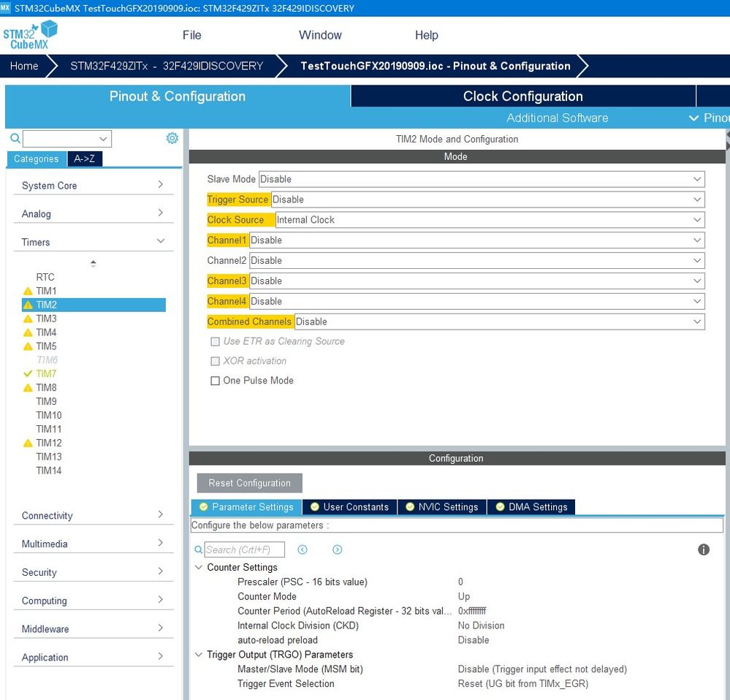Expand the Analog category

93,213
